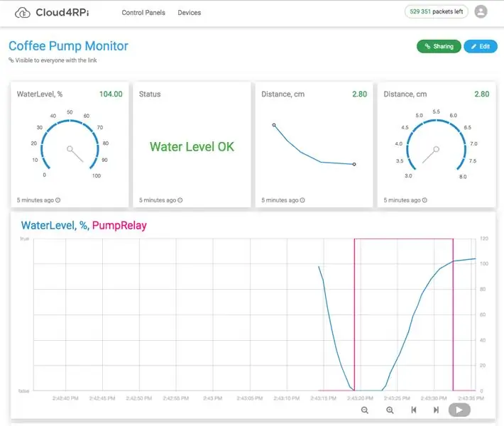Click the green Sharing button

[439, 46]
